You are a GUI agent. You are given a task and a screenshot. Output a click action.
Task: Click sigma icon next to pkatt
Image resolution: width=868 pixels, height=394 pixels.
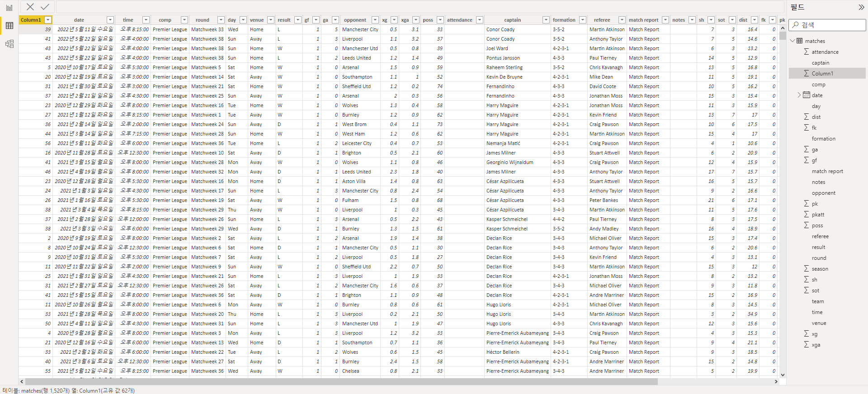807,215
